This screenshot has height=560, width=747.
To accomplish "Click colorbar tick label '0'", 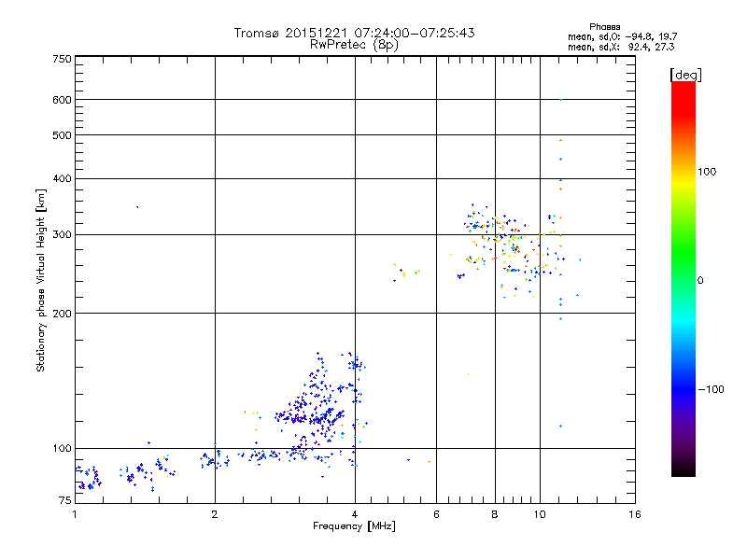I will [x=700, y=281].
